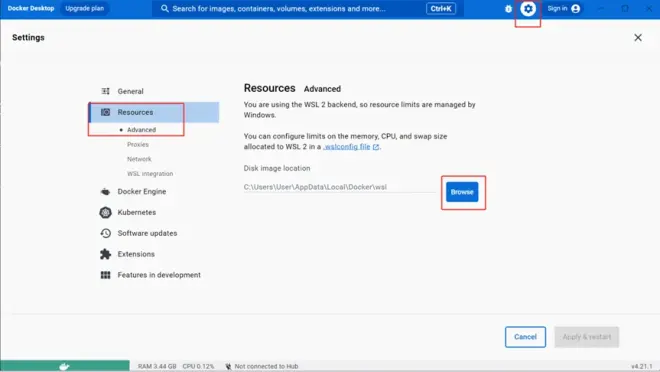This screenshot has width=660, height=372.
Task: Click the Cancel button
Action: pos(525,337)
